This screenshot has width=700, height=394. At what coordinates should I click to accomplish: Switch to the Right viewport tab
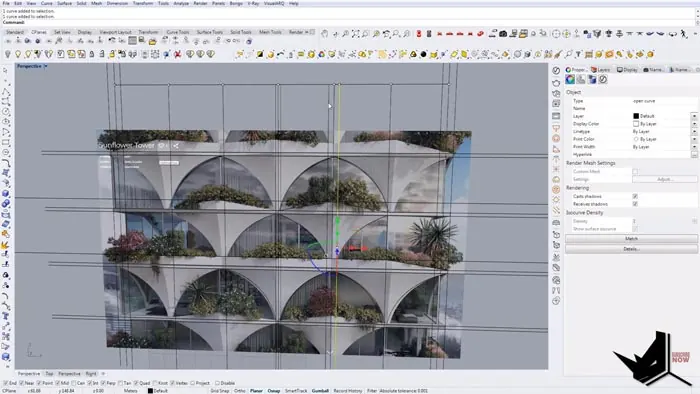(91, 373)
